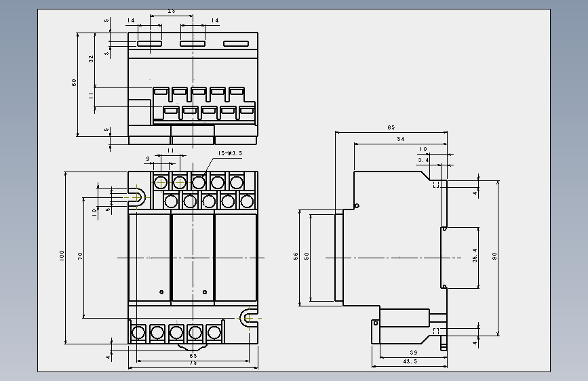Select the 15-M3.5 screw callout label
Screen dimensions: 588x381
coord(231,153)
